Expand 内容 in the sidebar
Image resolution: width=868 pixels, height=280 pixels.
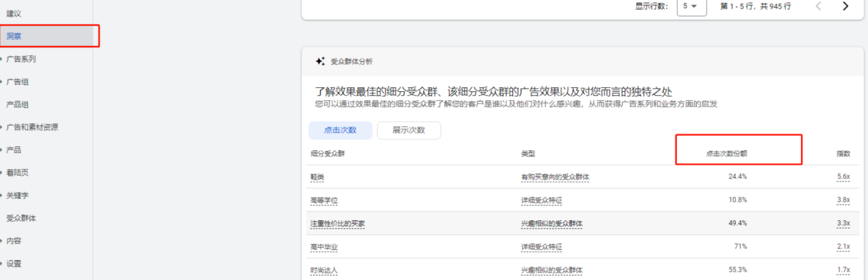[14, 241]
